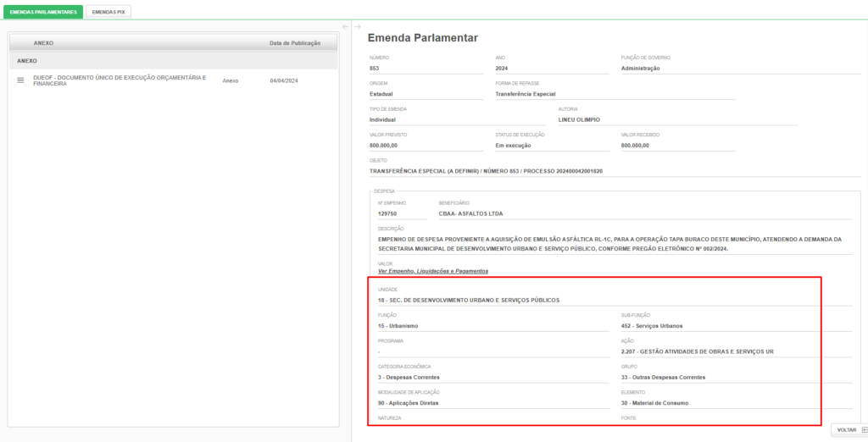Select the Função de Governo Administração field

click(x=677, y=69)
